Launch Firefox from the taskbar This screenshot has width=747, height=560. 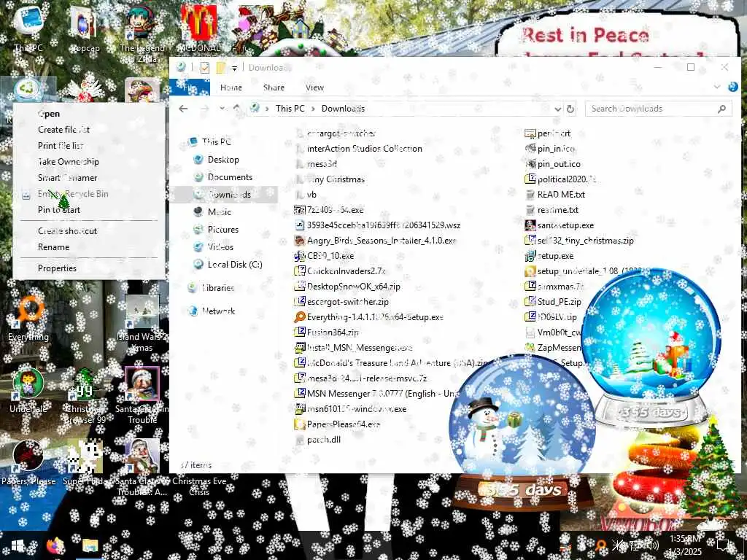[x=55, y=545]
